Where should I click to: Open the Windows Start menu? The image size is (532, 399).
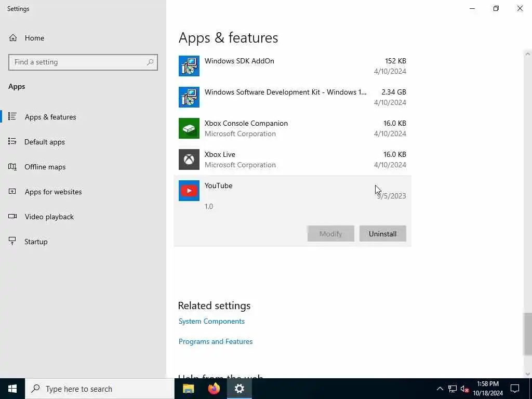(x=12, y=389)
